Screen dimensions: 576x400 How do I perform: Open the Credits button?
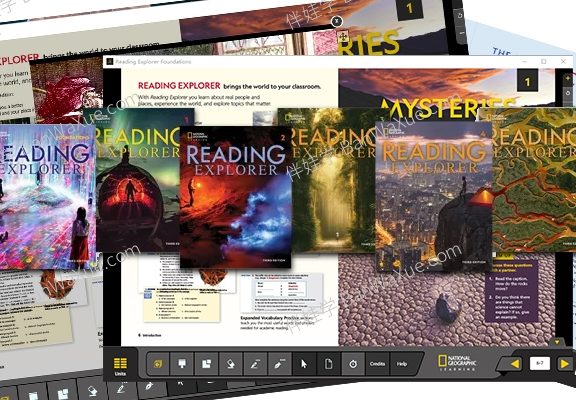click(377, 364)
